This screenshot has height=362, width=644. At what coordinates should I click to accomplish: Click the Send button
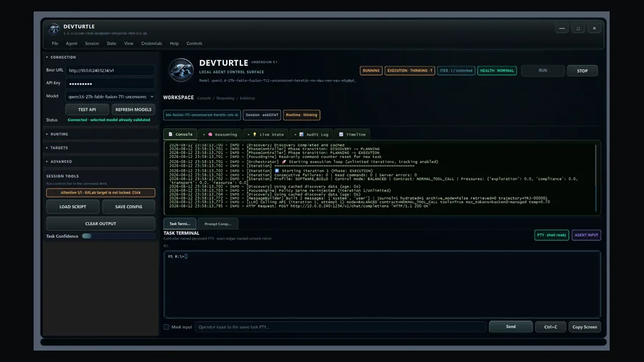tap(510, 327)
